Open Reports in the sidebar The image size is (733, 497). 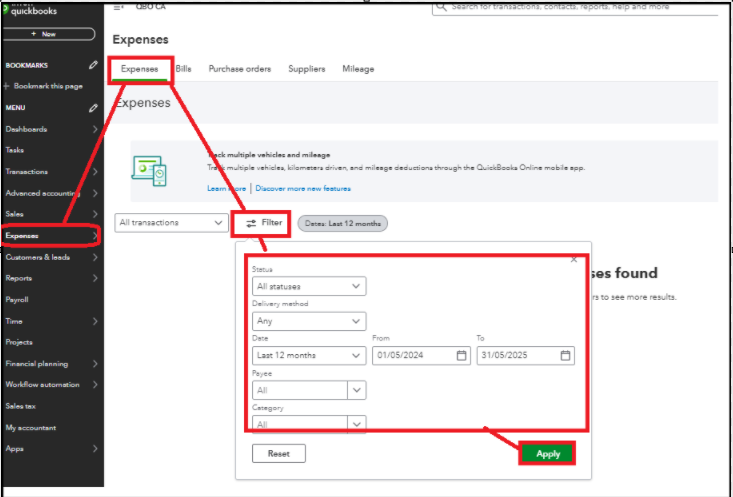point(19,278)
